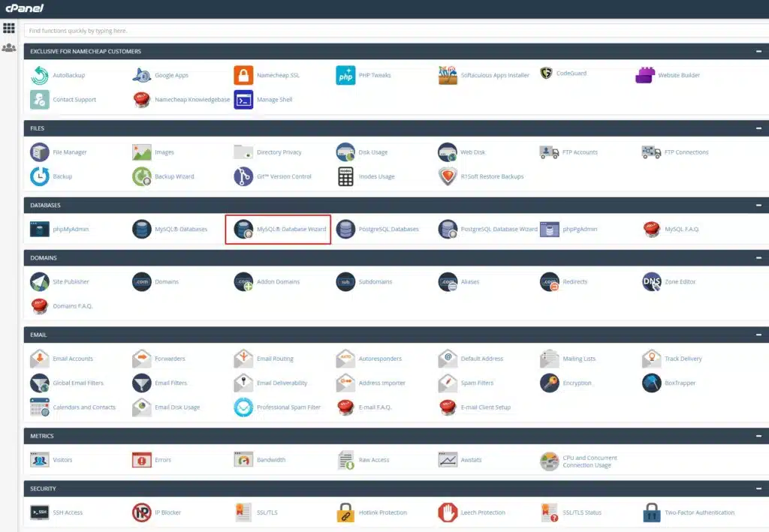769x532 pixels.
Task: Collapse the Metrics section
Action: pyautogui.click(x=758, y=436)
